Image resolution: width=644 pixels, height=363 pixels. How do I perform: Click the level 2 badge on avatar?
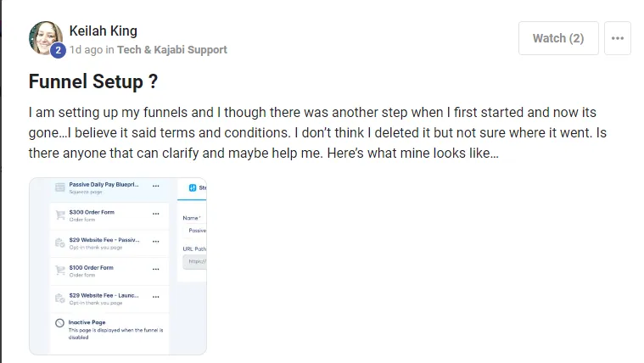(58, 50)
